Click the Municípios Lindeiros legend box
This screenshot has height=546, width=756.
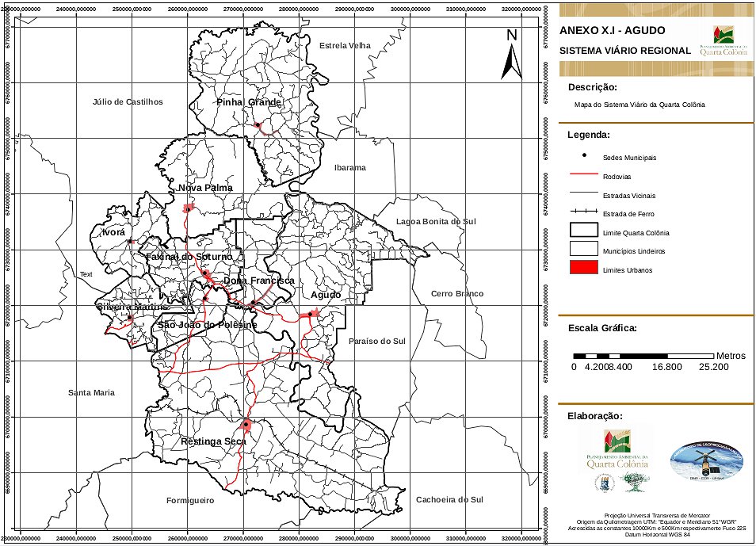(584, 250)
